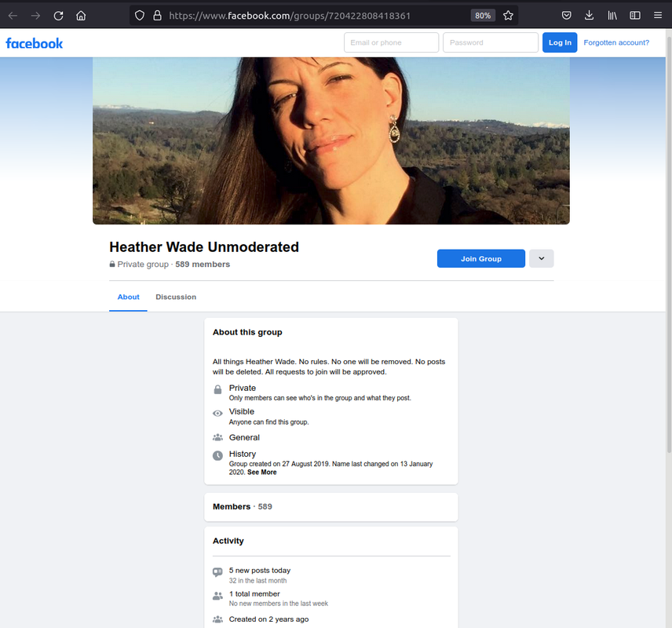Focus the Password field
Viewport: 672px width, 628px height.
[x=491, y=42]
